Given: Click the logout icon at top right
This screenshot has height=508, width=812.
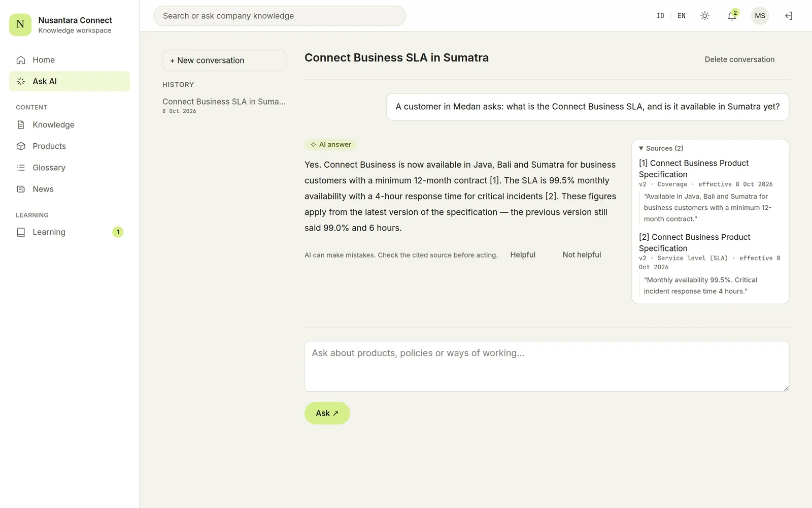Looking at the screenshot, I should point(788,16).
